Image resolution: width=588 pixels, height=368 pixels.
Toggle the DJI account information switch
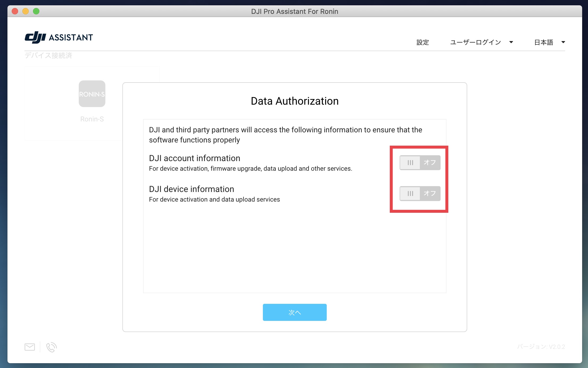coord(420,162)
